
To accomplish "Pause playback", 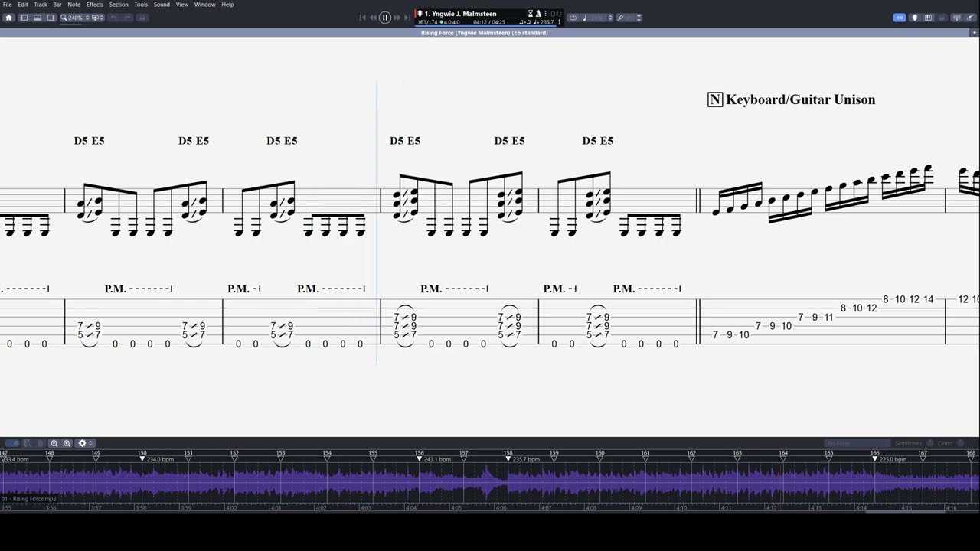I will 385,18.
